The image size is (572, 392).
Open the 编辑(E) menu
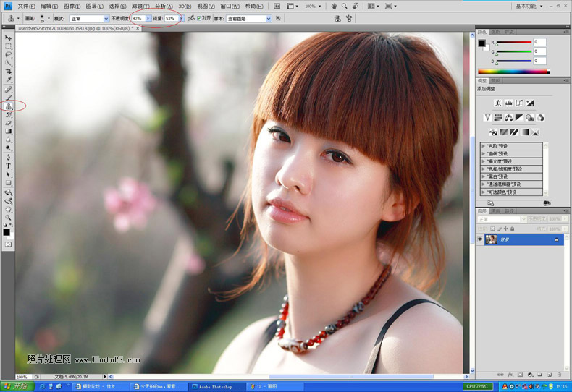[49, 7]
